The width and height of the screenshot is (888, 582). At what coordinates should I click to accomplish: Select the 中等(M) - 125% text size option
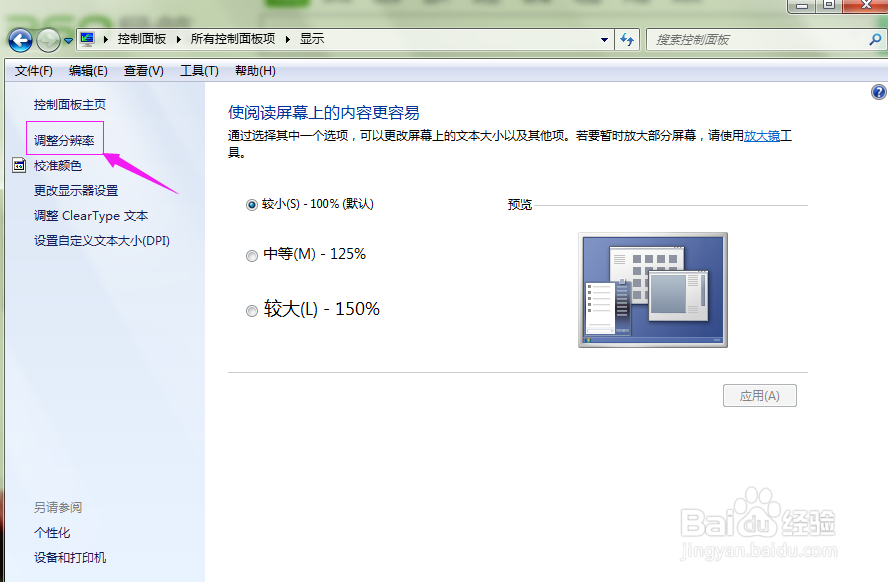252,255
